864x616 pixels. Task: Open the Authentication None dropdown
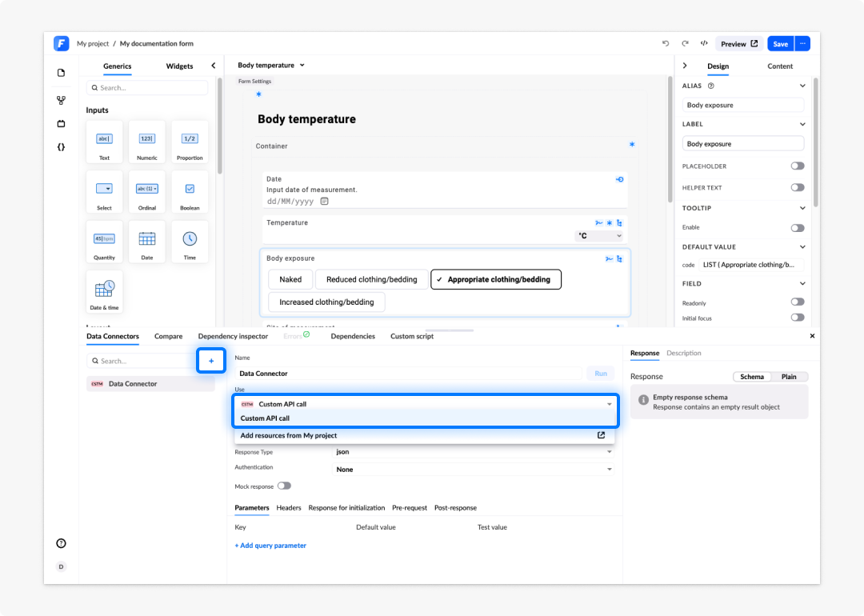pos(474,470)
